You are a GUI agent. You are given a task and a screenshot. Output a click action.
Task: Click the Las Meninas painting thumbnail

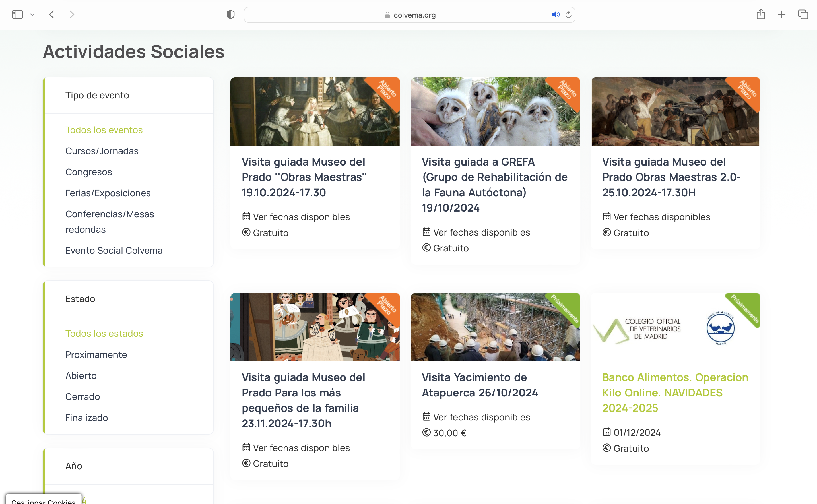(x=315, y=112)
